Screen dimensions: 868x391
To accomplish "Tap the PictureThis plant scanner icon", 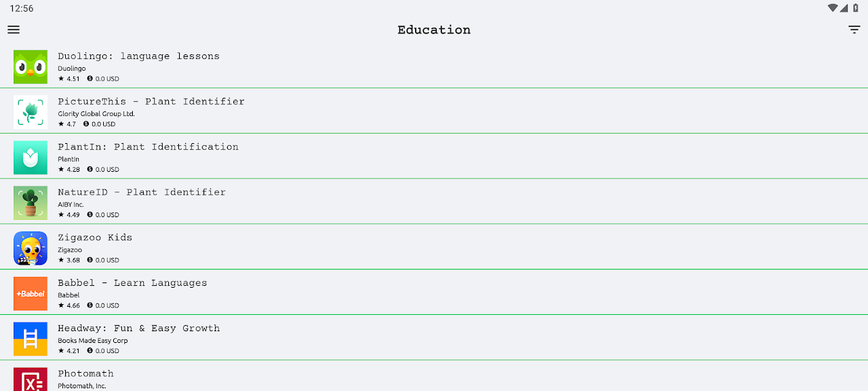I will [x=31, y=112].
